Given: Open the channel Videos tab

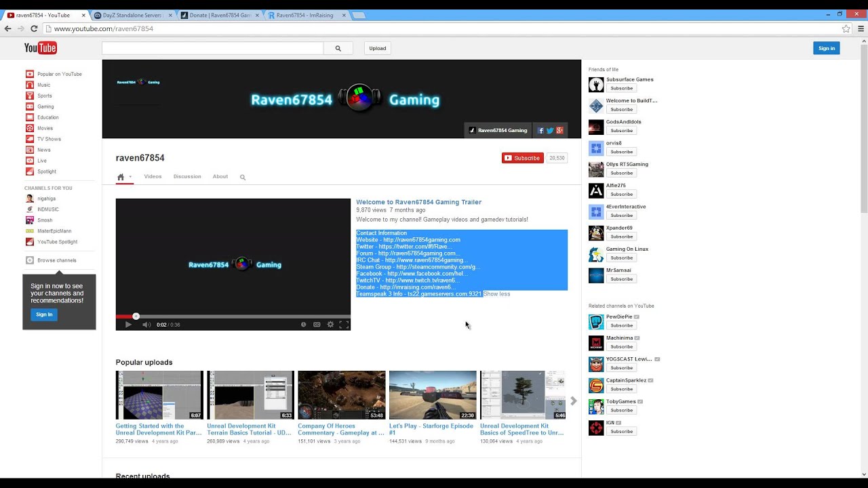Looking at the screenshot, I should click(153, 177).
